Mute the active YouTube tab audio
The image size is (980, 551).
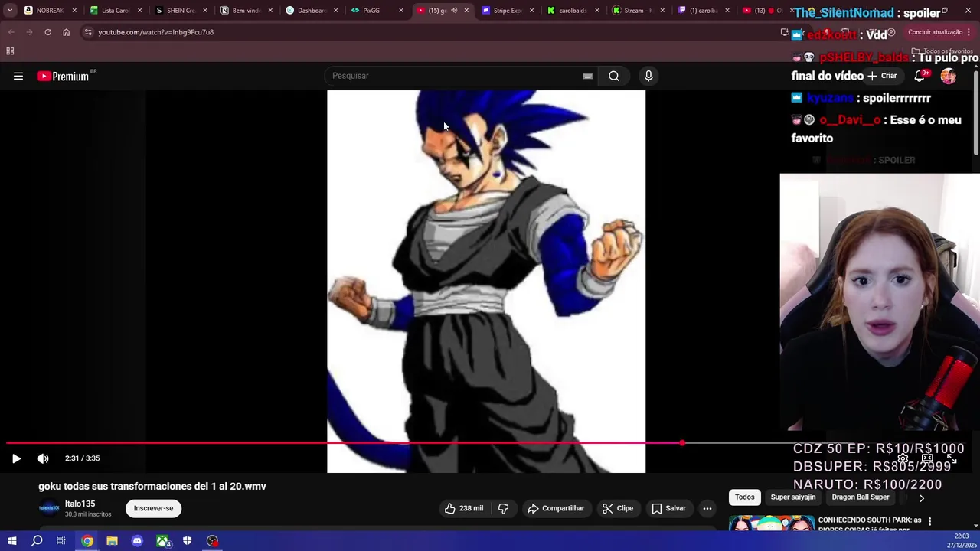pos(454,11)
